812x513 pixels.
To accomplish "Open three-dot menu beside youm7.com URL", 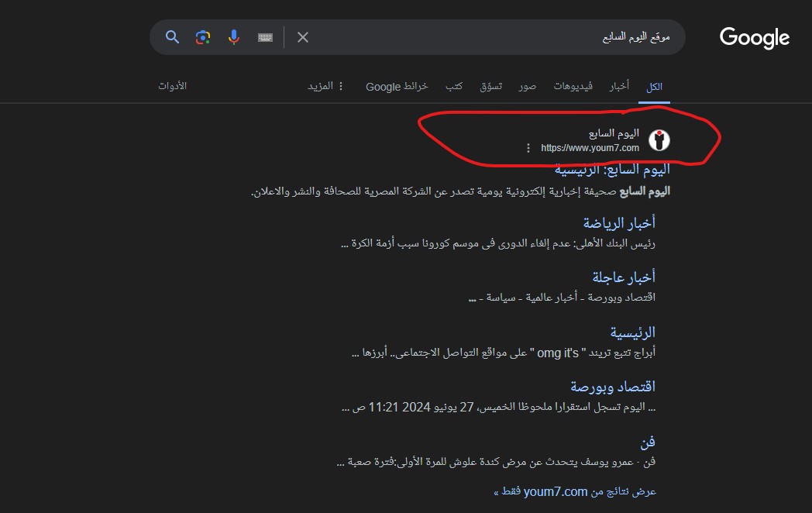I will (x=528, y=148).
